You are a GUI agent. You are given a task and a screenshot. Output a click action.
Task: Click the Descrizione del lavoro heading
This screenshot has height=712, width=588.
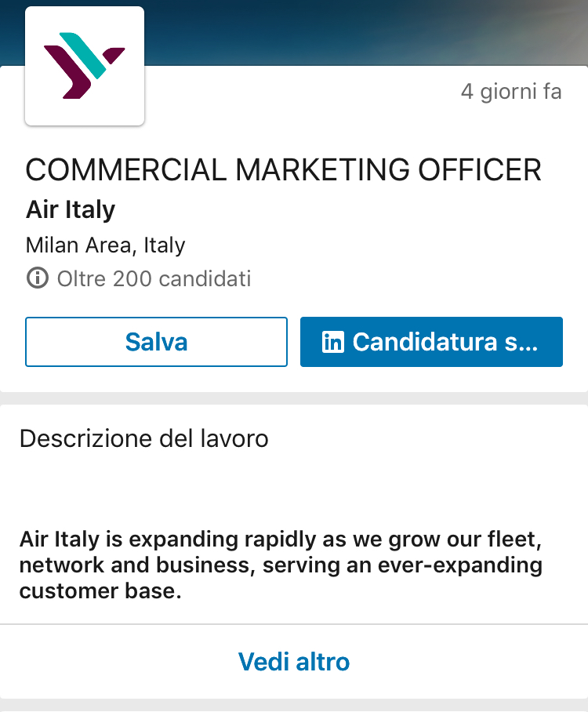[x=143, y=438]
